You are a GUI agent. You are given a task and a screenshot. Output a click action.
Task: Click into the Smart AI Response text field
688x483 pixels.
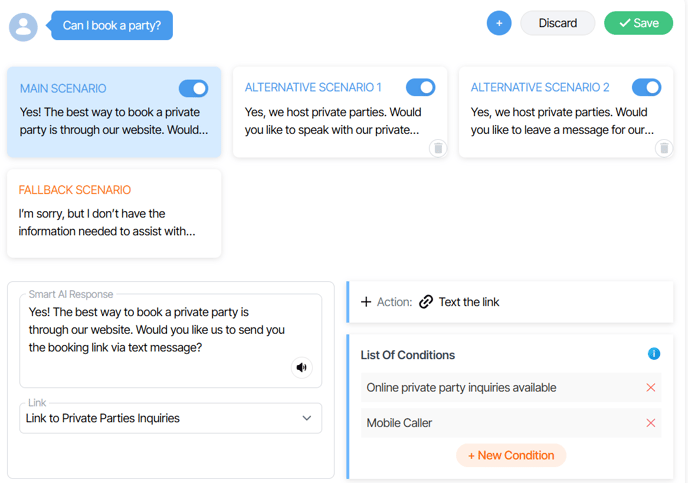(171, 340)
